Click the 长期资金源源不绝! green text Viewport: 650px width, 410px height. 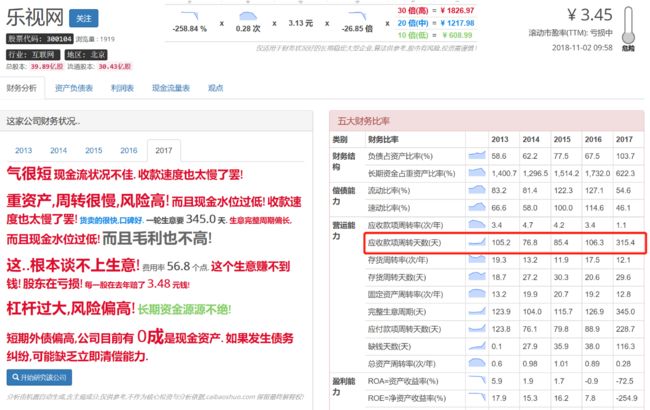point(184,309)
